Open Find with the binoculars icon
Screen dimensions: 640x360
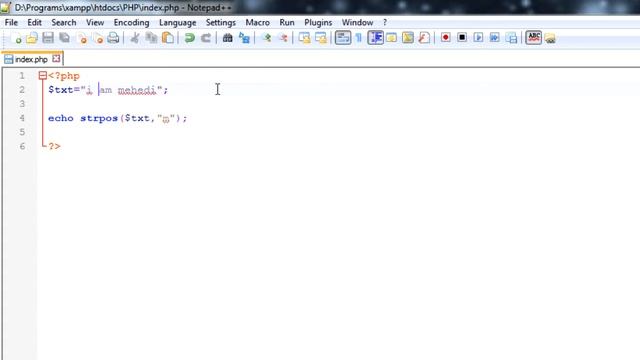point(227,38)
